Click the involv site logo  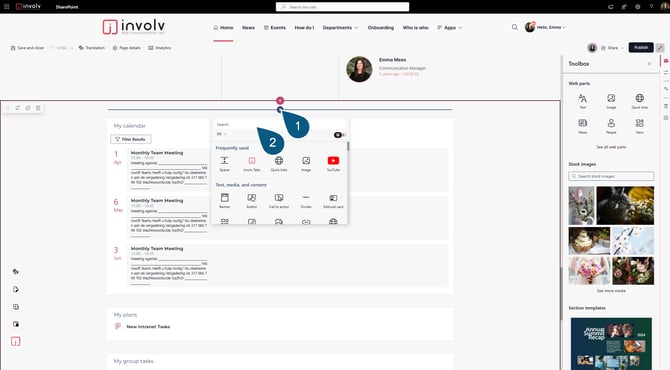[x=134, y=26]
